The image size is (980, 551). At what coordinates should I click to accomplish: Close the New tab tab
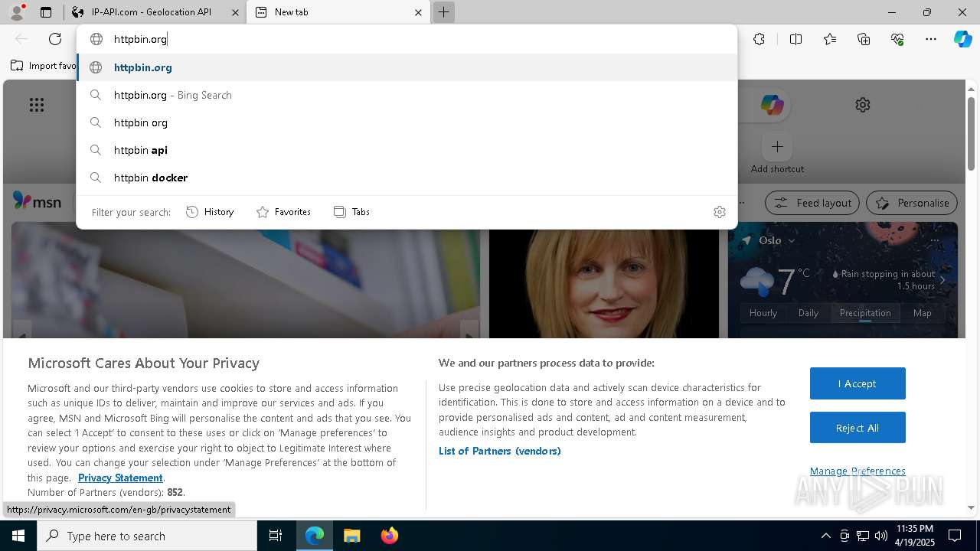[x=418, y=12]
